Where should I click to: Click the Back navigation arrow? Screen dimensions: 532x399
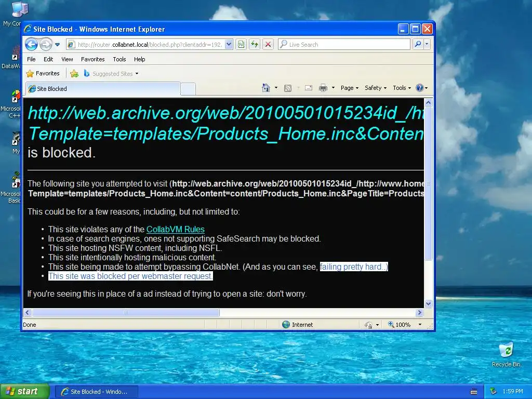click(32, 45)
